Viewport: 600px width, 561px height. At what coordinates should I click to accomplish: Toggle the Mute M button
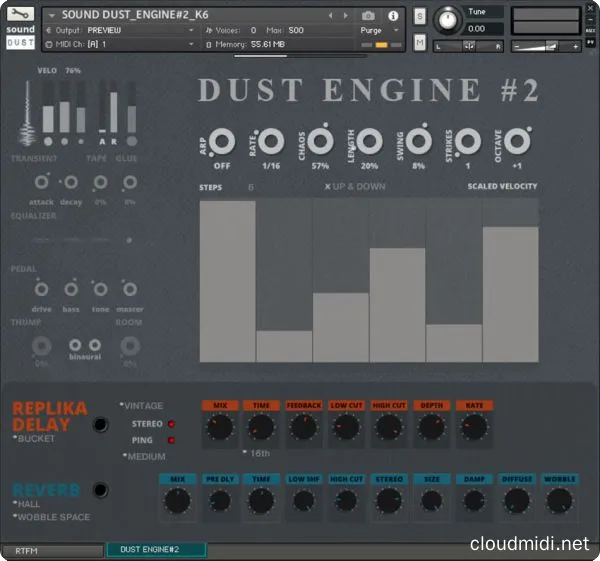tap(420, 42)
